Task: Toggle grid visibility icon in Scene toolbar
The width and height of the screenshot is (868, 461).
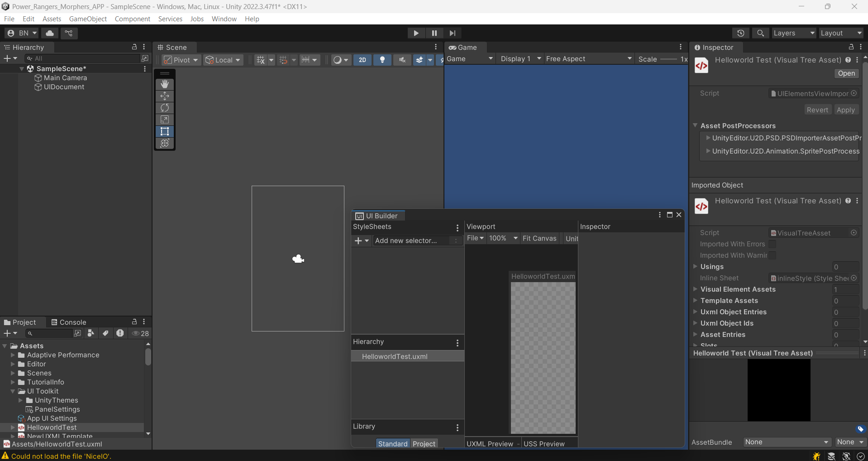Action: point(261,60)
